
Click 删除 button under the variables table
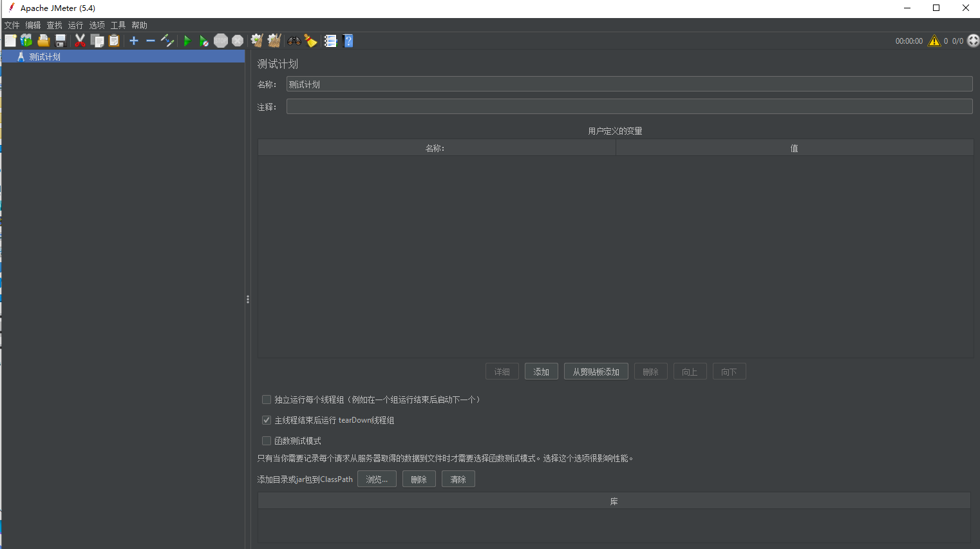tap(651, 372)
